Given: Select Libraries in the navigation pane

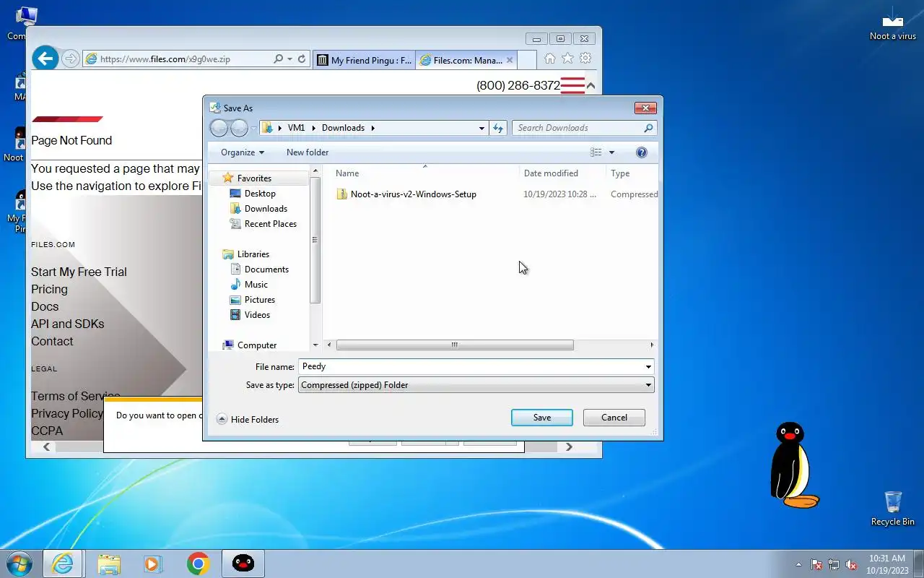Looking at the screenshot, I should pyautogui.click(x=253, y=254).
